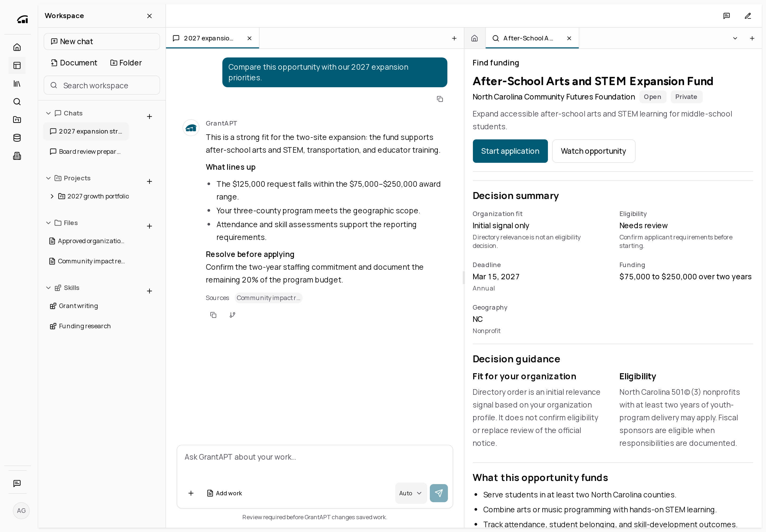This screenshot has height=532, width=766.
Task: Open the Search magnifier icon in left rail
Action: coord(17,102)
